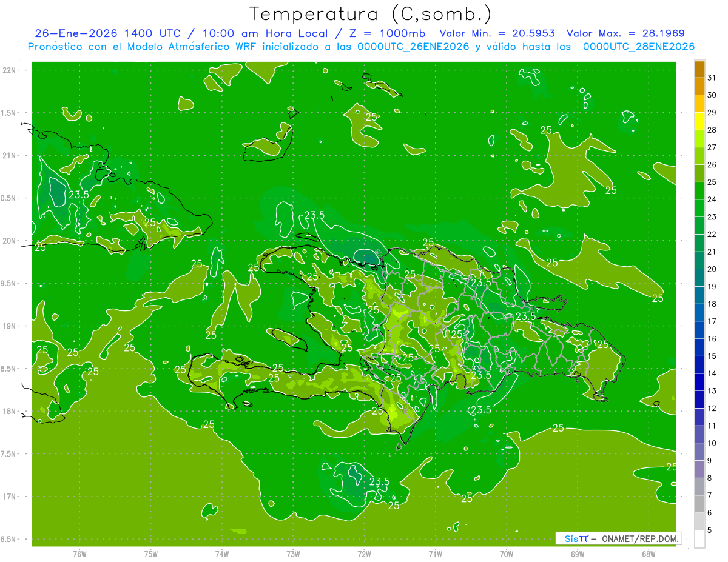Screen dimensions: 728x562
Task: Click the '22N' latitude axis label
Action: 9,70
